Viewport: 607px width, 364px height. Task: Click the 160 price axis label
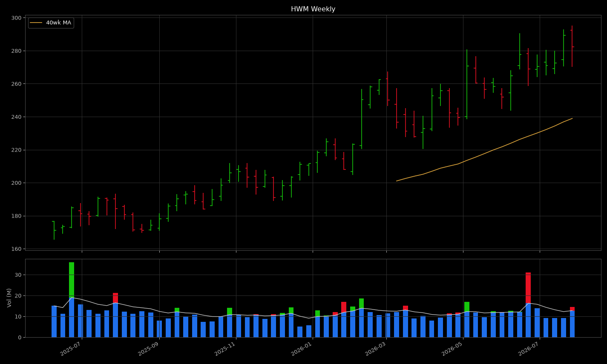coord(17,249)
